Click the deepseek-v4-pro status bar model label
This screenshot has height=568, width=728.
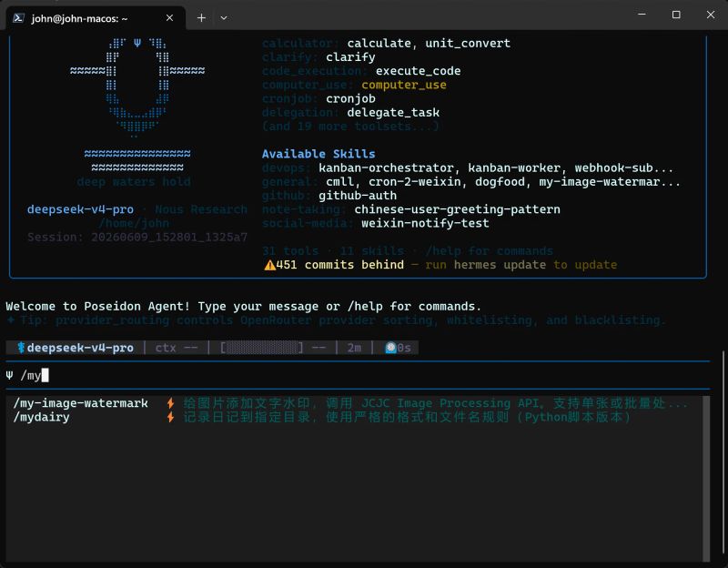(x=80, y=348)
